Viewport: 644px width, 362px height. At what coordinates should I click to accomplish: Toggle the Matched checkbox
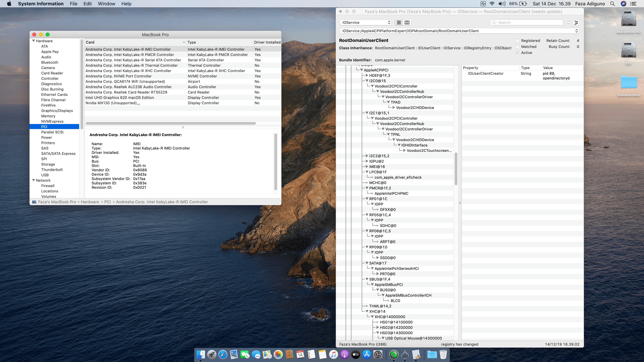(518, 47)
